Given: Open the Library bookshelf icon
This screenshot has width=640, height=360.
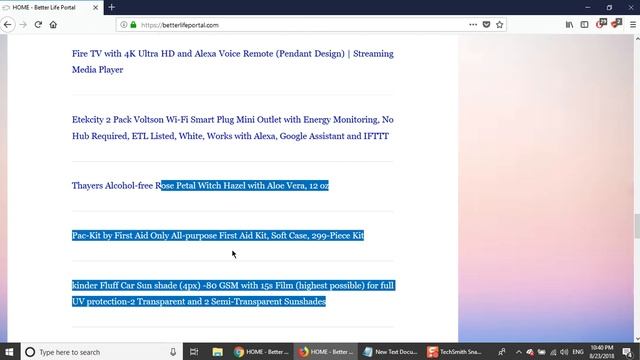Looking at the screenshot, I should (x=569, y=25).
